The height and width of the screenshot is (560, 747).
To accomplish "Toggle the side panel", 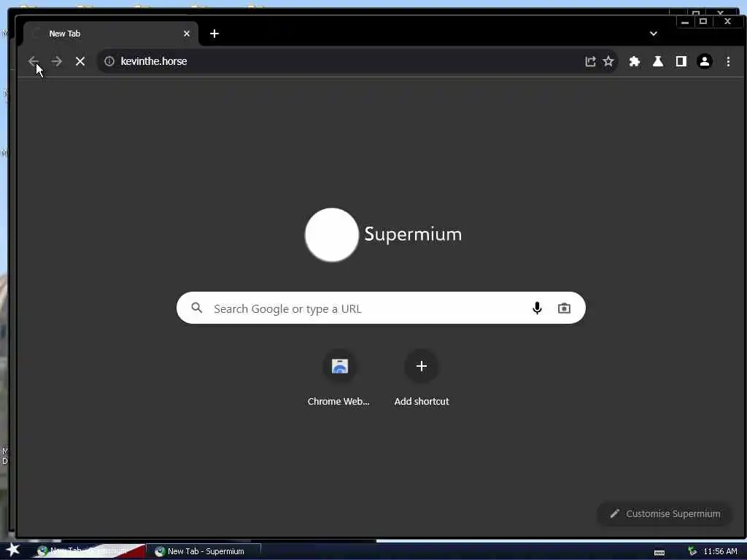I will pyautogui.click(x=681, y=61).
